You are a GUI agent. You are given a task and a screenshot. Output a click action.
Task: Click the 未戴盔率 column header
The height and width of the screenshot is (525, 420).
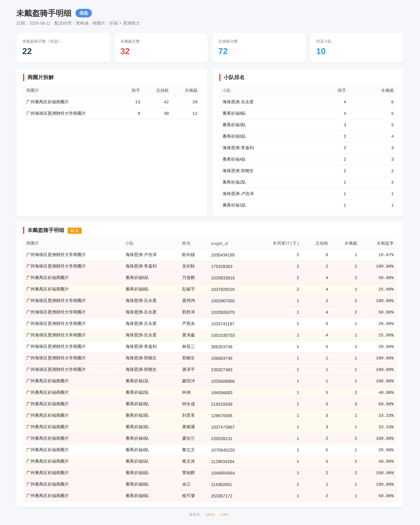385,243
